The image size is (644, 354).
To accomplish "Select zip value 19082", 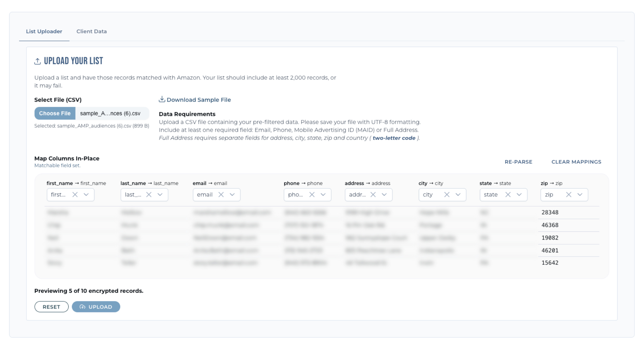I will [x=550, y=238].
